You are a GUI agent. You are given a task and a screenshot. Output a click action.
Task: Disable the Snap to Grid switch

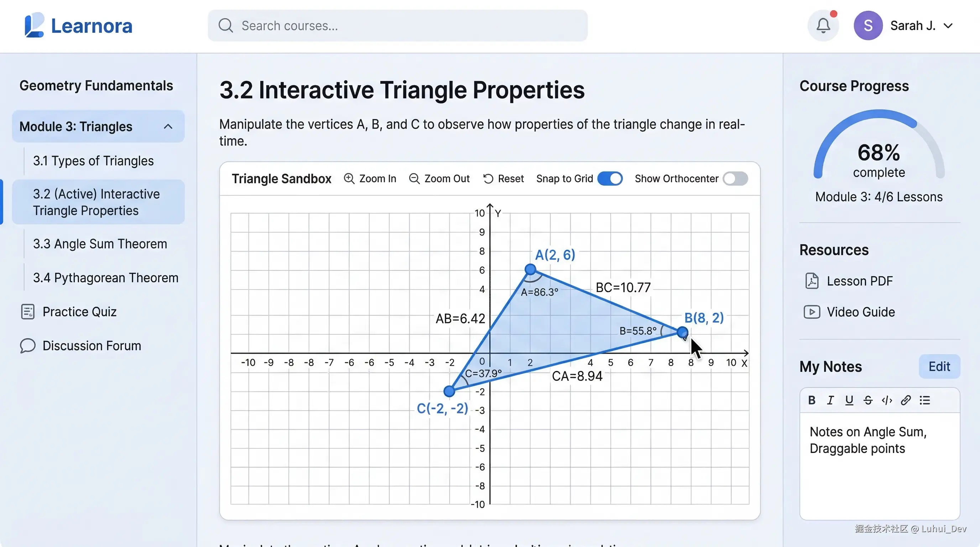[610, 179]
